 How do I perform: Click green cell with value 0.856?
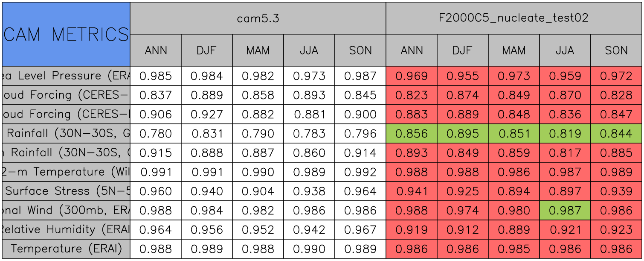click(411, 134)
